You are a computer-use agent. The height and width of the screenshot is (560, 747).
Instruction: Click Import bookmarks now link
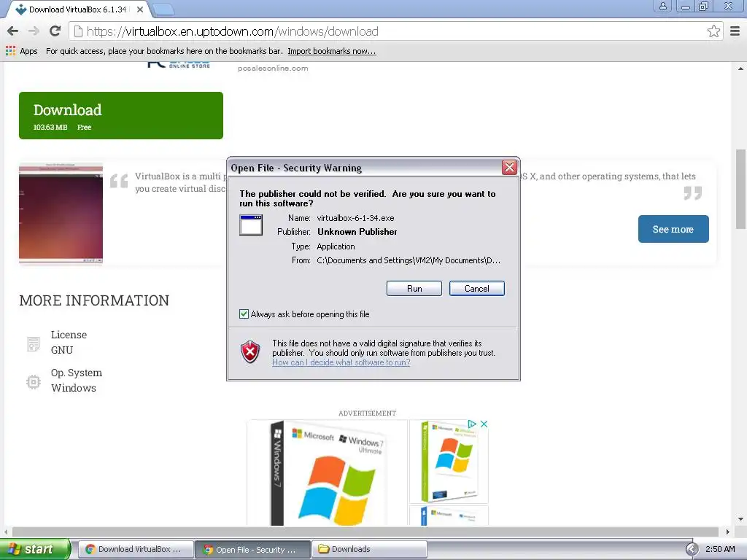pyautogui.click(x=332, y=51)
